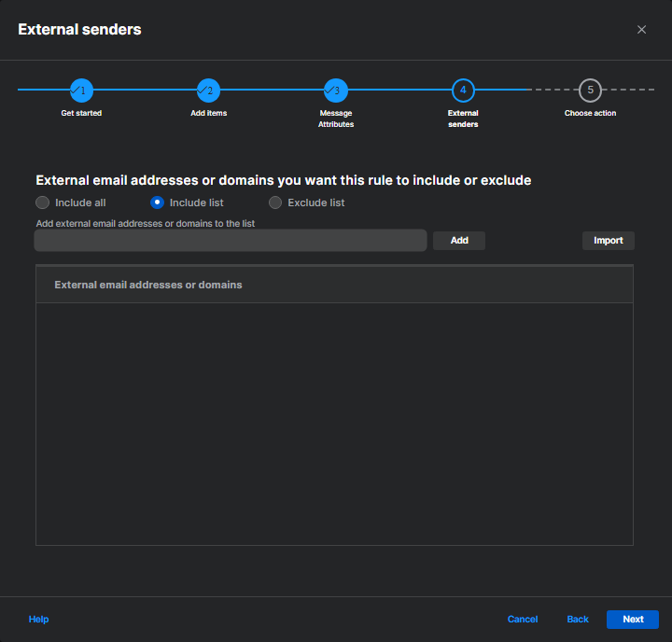
Task: Select step 4 External senders circle
Action: coord(463,91)
